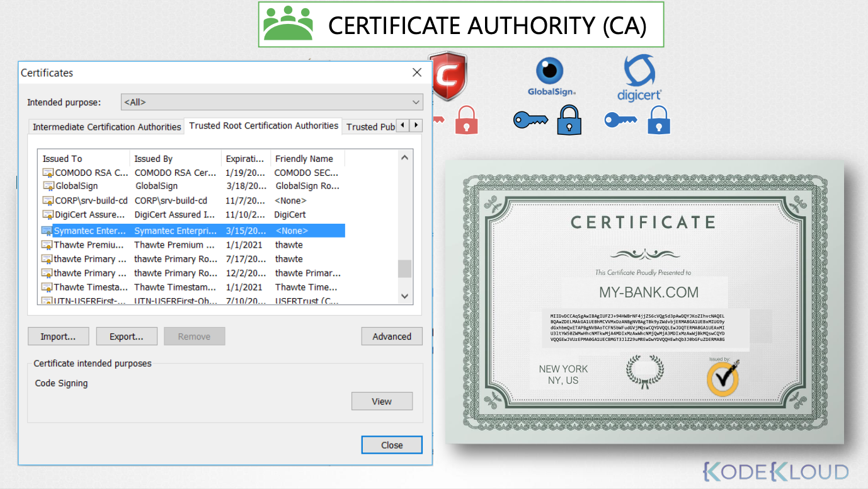
Task: Click the COMODO RSA certificate icon
Action: (48, 172)
